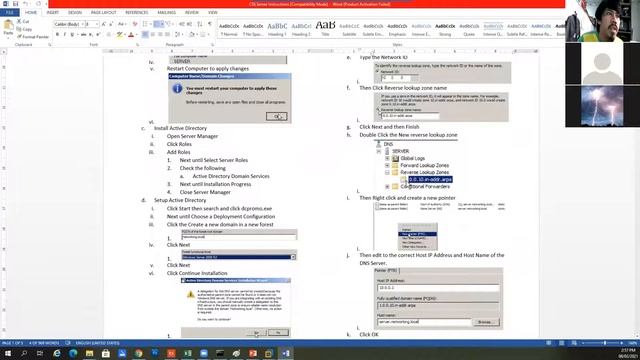Click the word count in status bar
The image size is (640, 360).
(x=44, y=343)
